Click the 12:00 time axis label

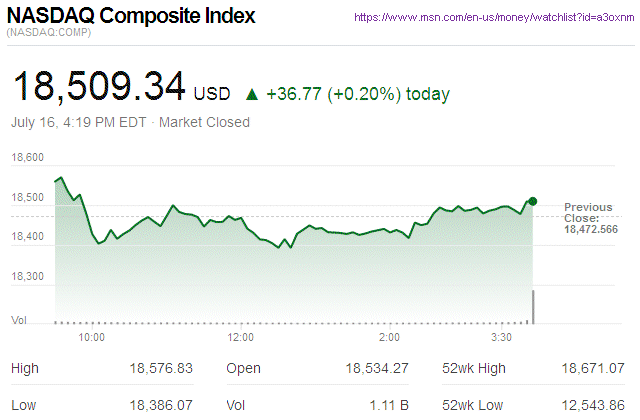(x=240, y=337)
